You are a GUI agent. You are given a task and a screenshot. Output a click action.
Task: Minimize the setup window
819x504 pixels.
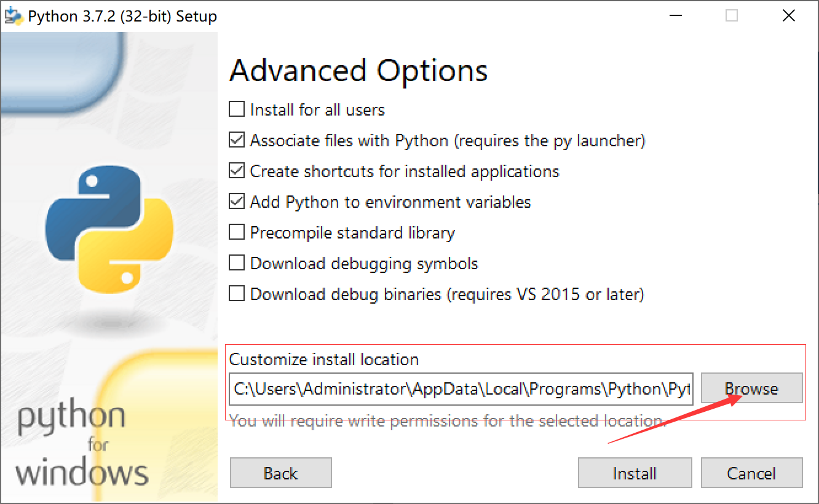point(675,15)
